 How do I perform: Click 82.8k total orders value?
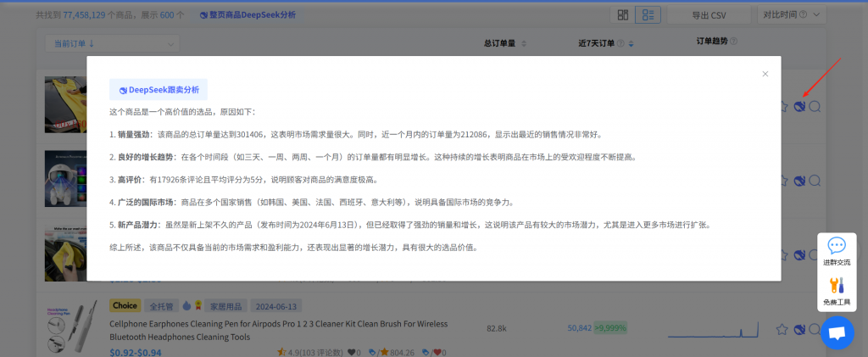(497, 329)
